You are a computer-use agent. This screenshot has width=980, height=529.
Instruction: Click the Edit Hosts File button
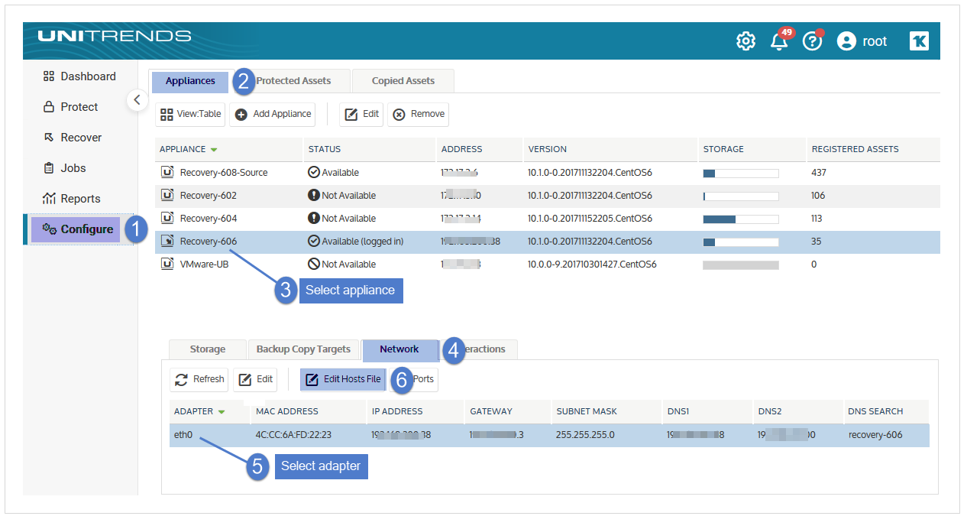(342, 379)
